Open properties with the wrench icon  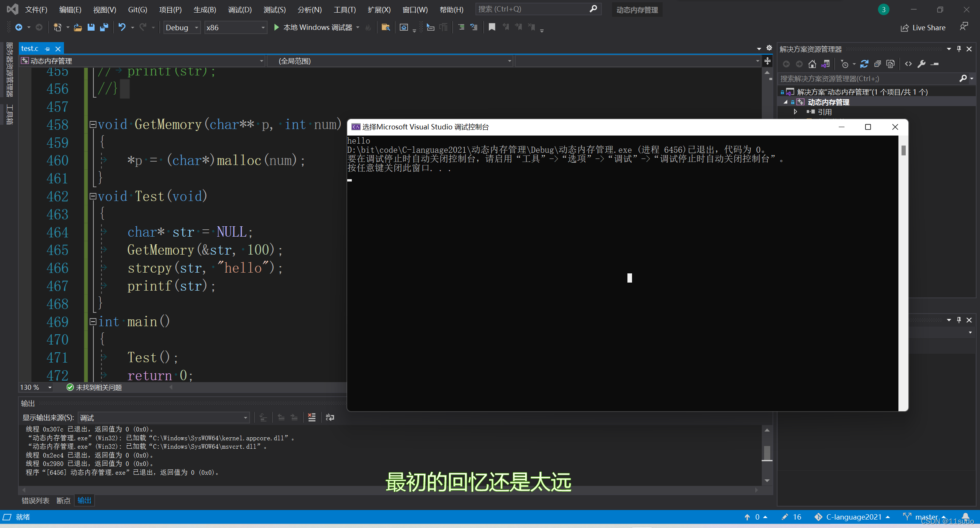tap(921, 64)
